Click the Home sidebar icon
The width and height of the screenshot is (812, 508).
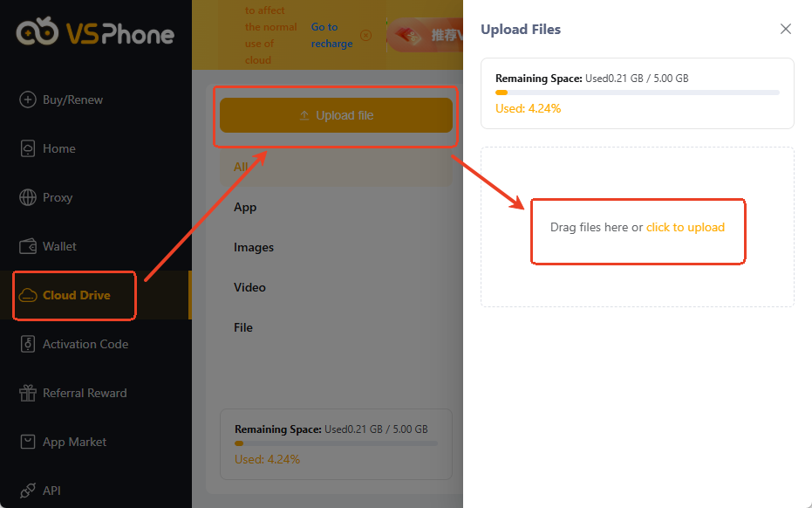28,148
